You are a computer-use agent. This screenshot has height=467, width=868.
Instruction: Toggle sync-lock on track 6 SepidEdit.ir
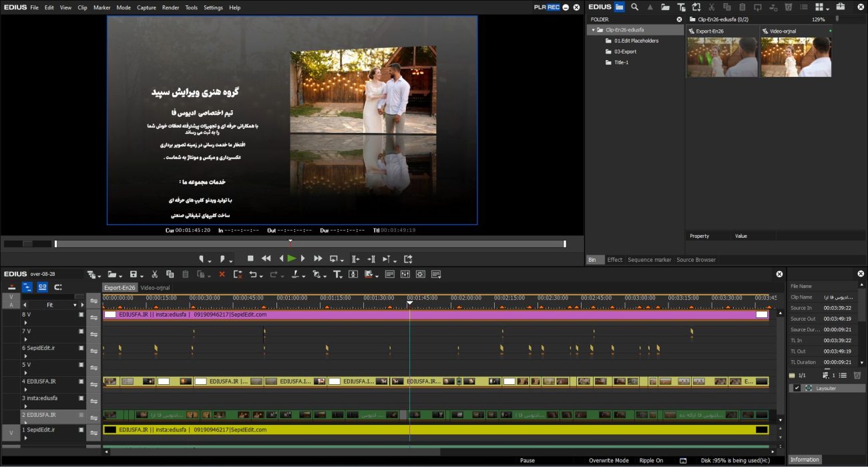pos(93,351)
